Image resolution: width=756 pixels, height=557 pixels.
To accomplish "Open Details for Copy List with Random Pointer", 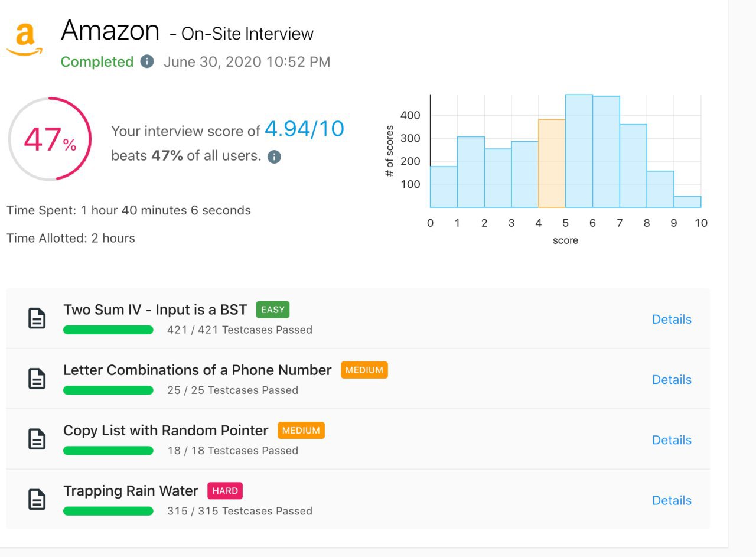I will tap(672, 439).
